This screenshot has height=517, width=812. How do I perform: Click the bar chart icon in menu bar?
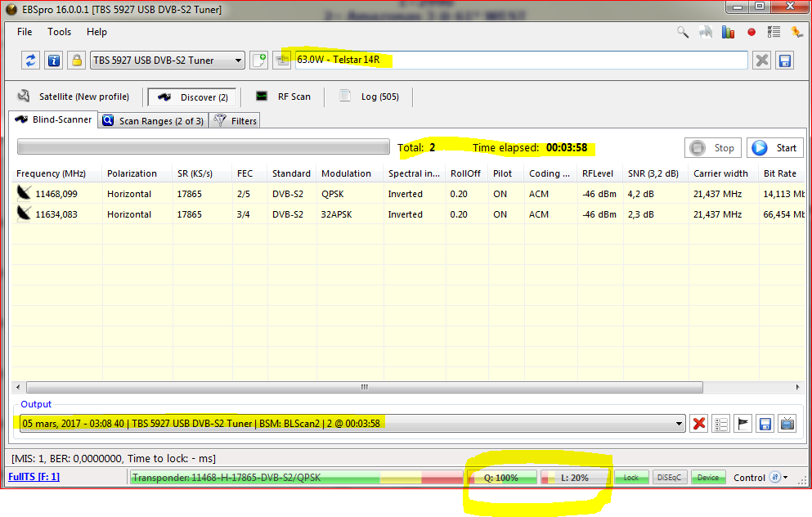[x=728, y=32]
